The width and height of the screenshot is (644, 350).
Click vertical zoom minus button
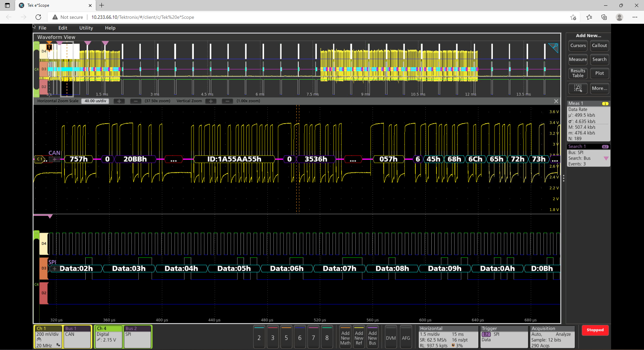[x=227, y=101]
